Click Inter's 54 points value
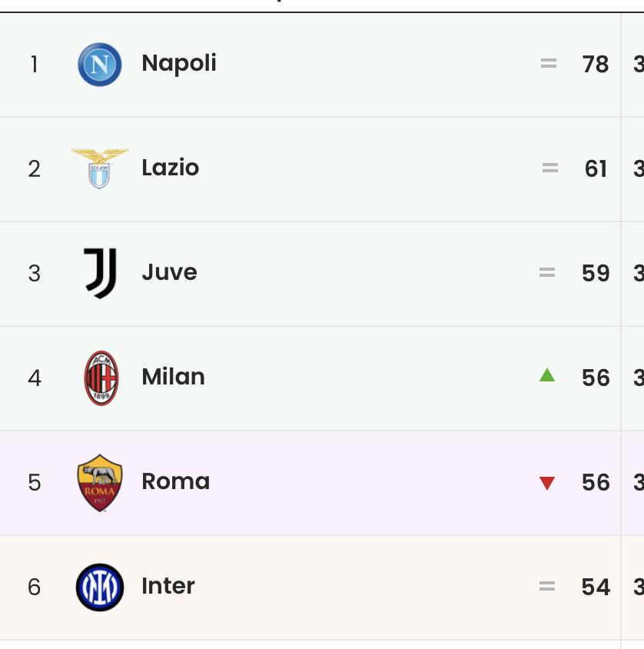 [596, 587]
